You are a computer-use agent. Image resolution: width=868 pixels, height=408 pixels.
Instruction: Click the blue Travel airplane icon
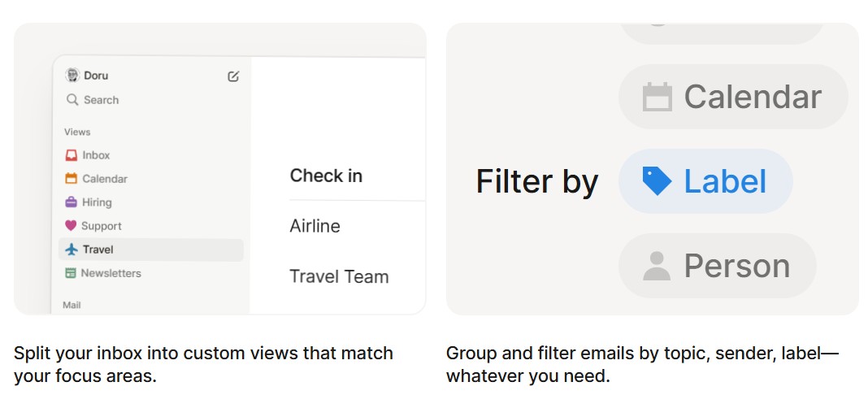[x=72, y=250]
